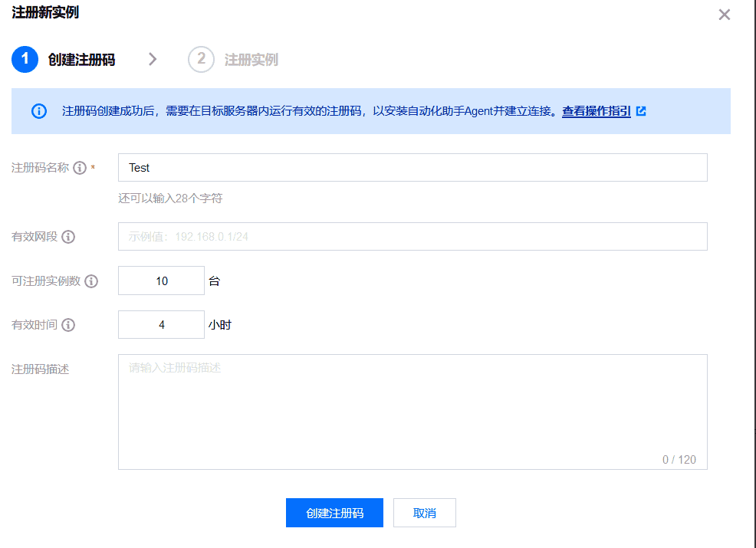
Task: Click the blue 创建注册码 button
Action: tap(334, 512)
